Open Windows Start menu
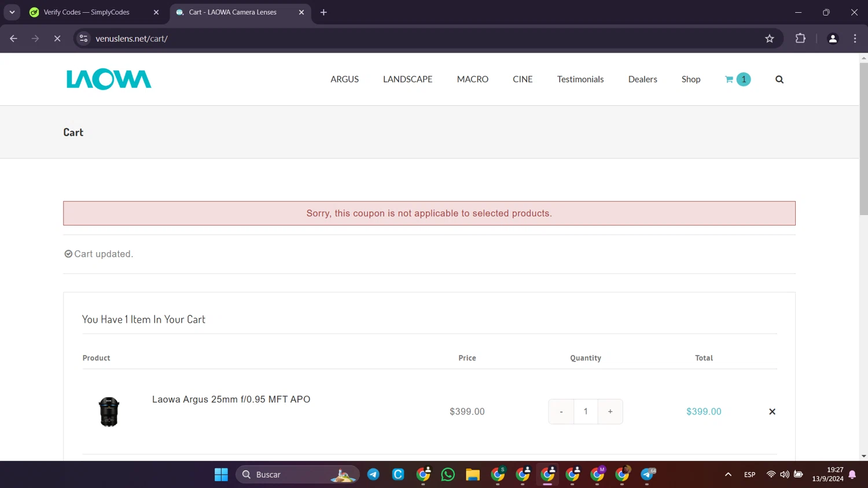 point(221,475)
